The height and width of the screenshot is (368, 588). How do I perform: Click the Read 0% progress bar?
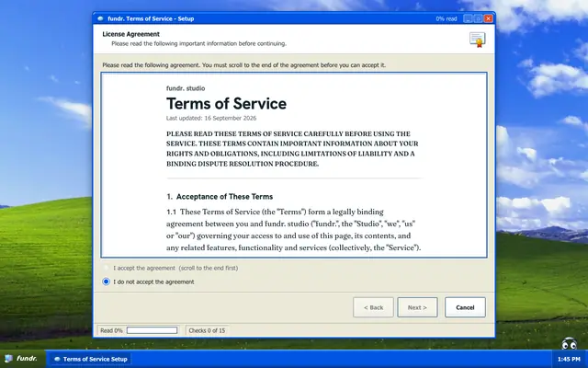click(152, 330)
